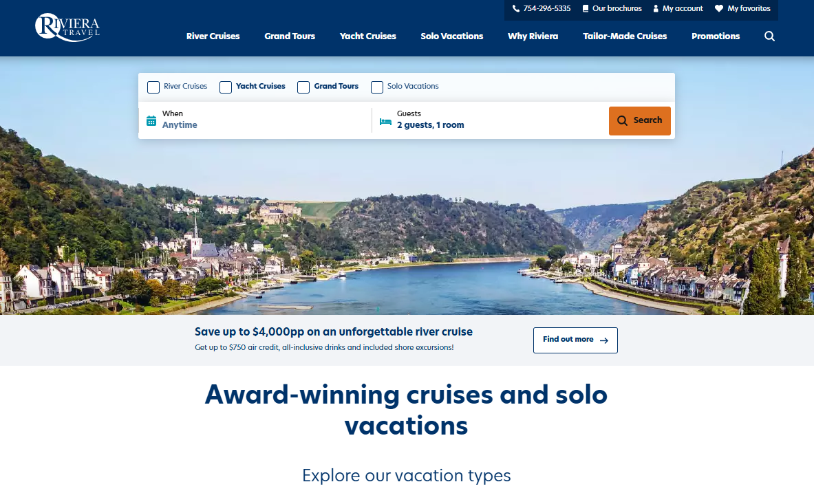
Task: Click the river cruise savings headline
Action: [334, 331]
